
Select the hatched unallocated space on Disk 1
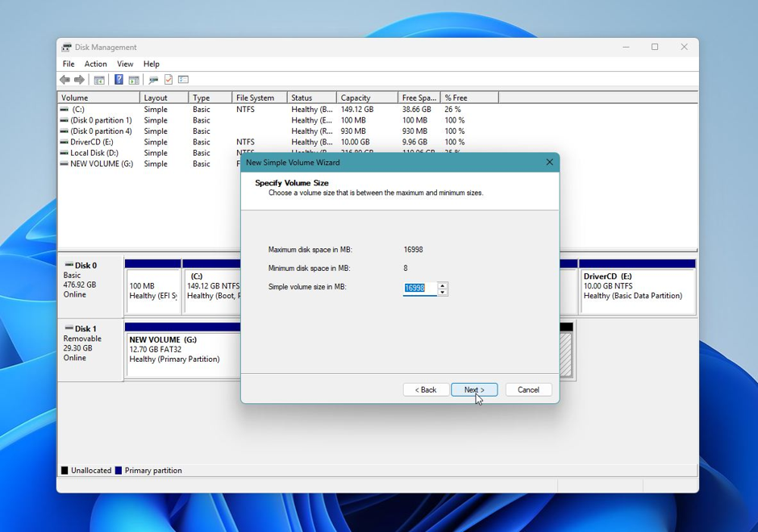click(566, 354)
